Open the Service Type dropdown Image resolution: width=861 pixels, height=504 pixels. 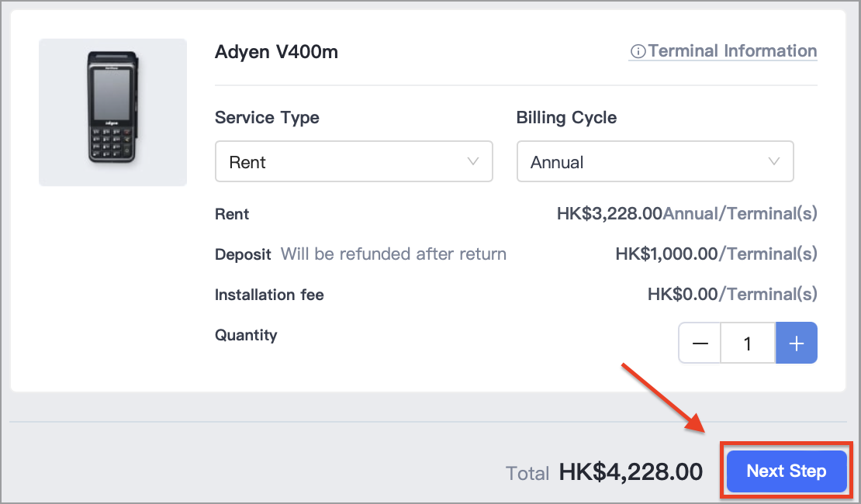point(354,161)
